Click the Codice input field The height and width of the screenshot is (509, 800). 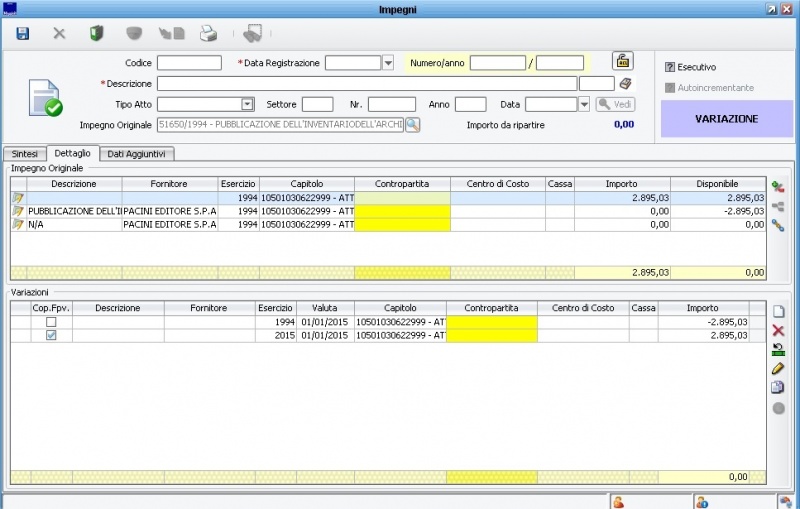point(189,63)
